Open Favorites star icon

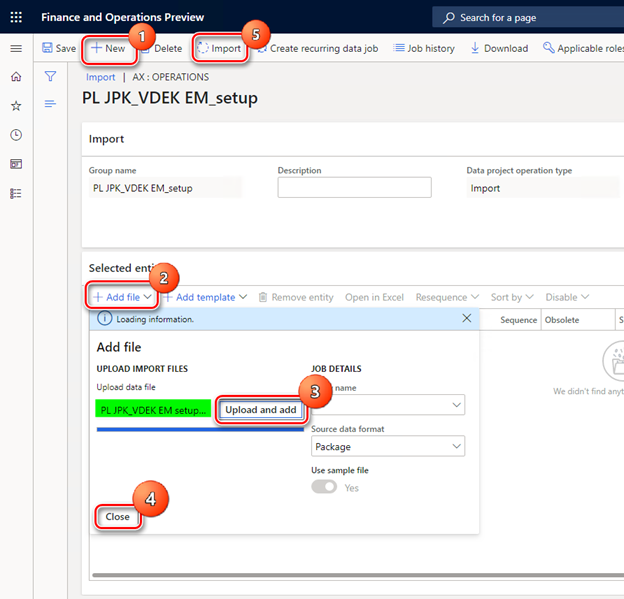click(16, 106)
